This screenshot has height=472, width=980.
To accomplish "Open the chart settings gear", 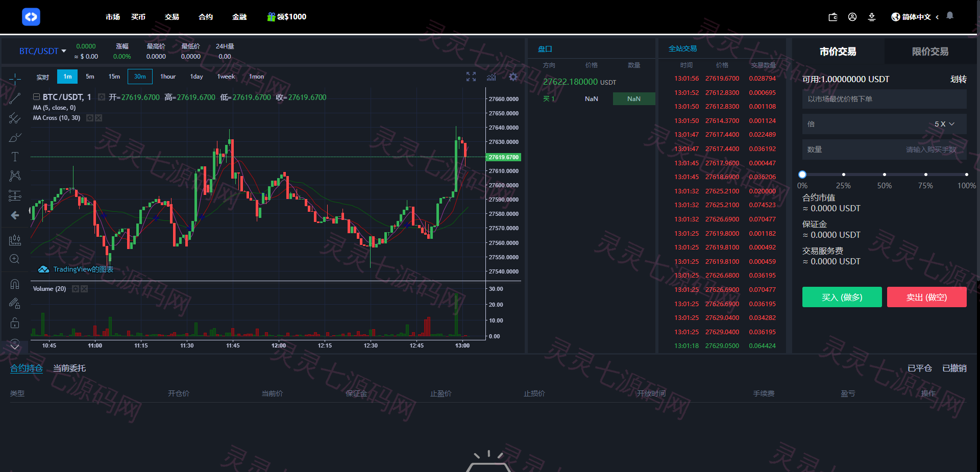I will (x=513, y=77).
